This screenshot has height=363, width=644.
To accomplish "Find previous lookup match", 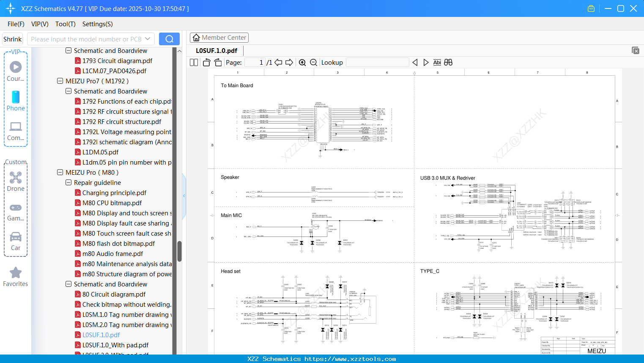I will [x=415, y=63].
